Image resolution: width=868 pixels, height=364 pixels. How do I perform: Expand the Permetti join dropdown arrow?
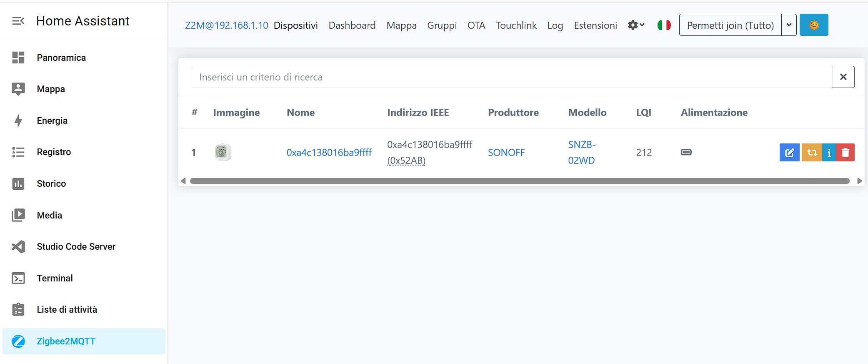click(x=789, y=25)
